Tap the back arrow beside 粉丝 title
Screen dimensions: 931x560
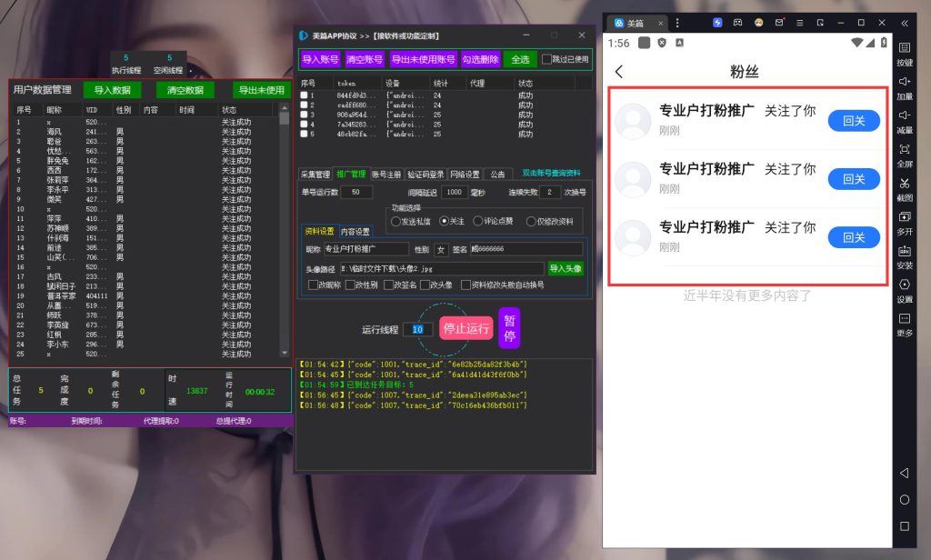(619, 71)
